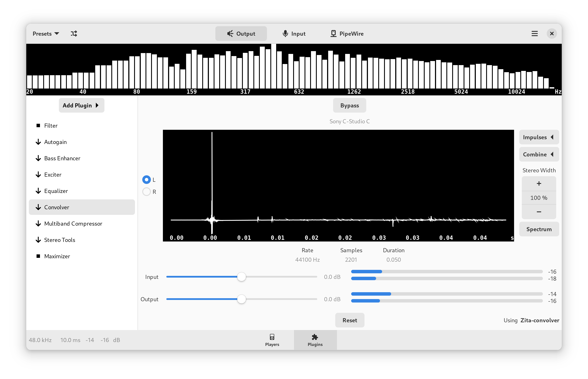Open the Impulses popover
Image resolution: width=588 pixels, height=379 pixels.
point(539,137)
